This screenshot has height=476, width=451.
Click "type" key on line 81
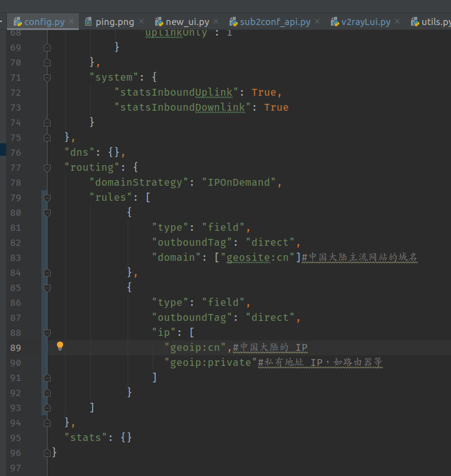(170, 228)
